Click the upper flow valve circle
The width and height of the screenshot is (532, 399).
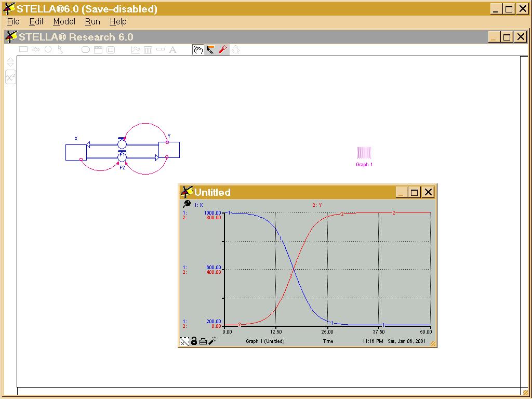tap(122, 144)
